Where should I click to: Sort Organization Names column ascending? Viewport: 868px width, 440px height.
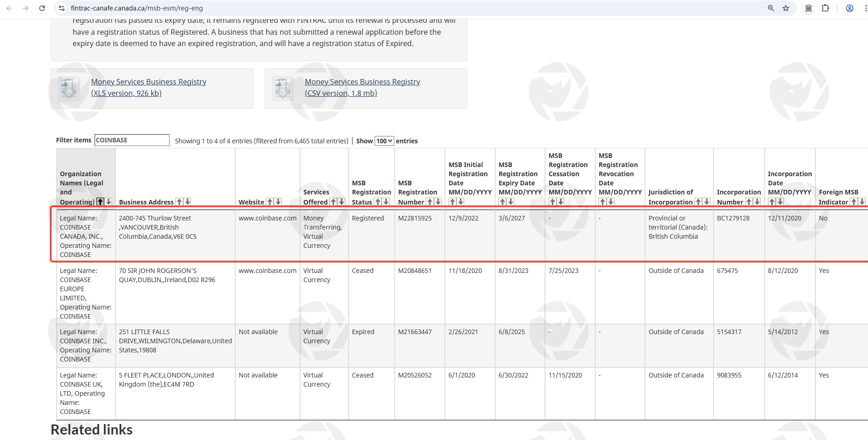[100, 202]
